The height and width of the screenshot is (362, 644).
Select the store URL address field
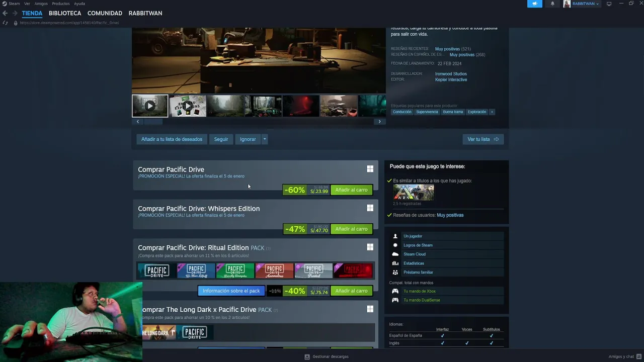[69, 23]
